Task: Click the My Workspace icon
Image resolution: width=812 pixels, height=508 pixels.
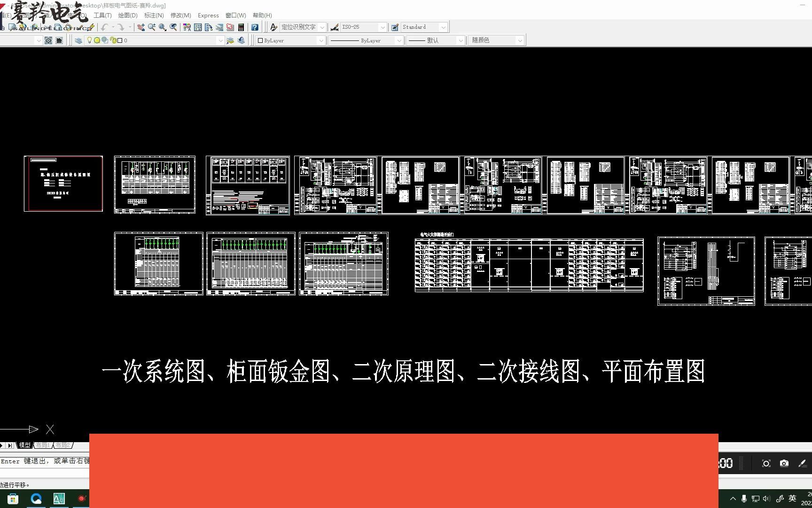Action: [x=59, y=40]
